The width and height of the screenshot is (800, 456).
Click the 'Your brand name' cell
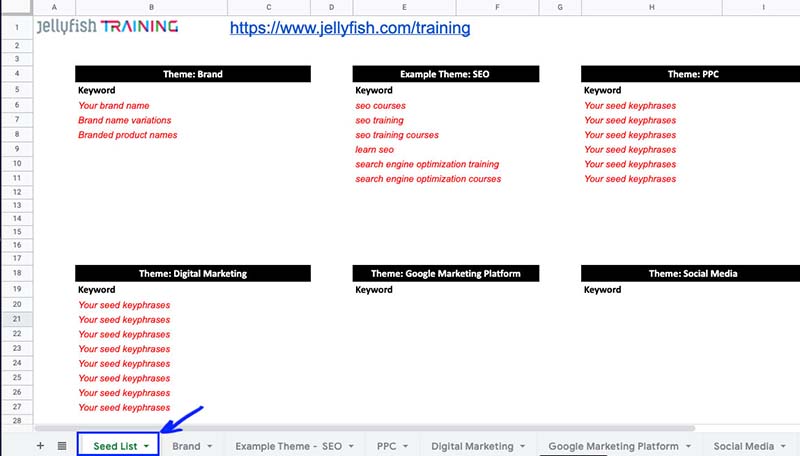coord(114,105)
